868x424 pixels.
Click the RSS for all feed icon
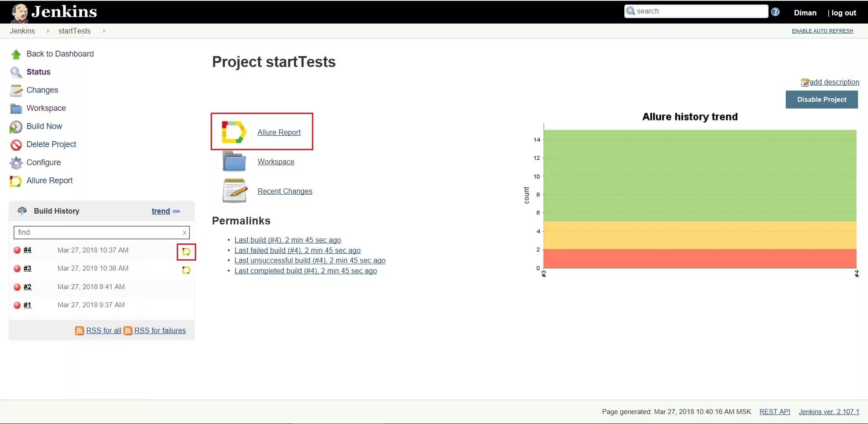[80, 331]
